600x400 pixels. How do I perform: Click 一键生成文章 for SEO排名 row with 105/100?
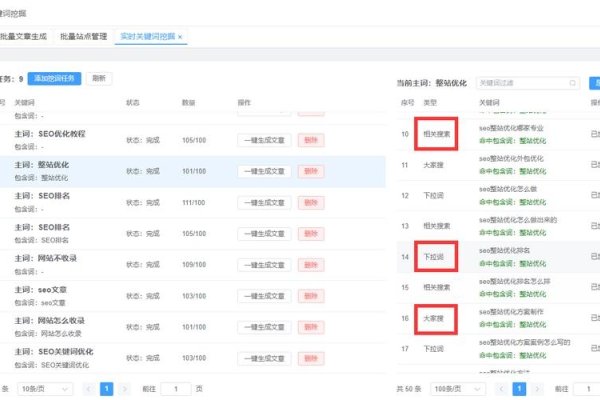coord(264,233)
